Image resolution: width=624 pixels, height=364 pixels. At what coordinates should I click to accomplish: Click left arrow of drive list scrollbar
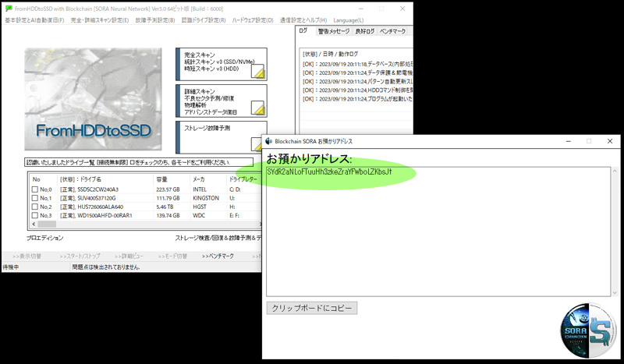point(34,224)
